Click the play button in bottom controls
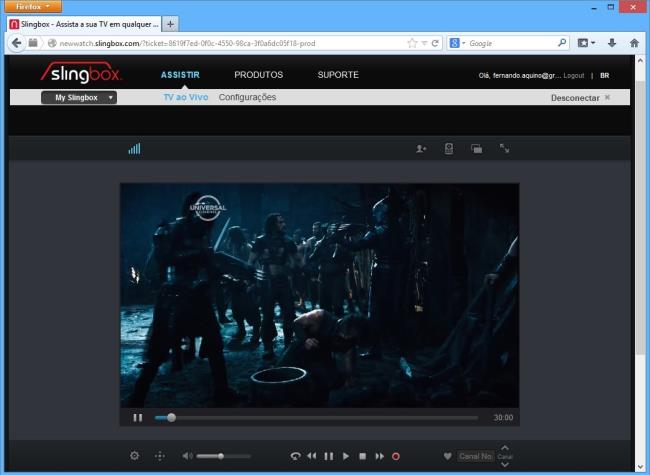 346,456
